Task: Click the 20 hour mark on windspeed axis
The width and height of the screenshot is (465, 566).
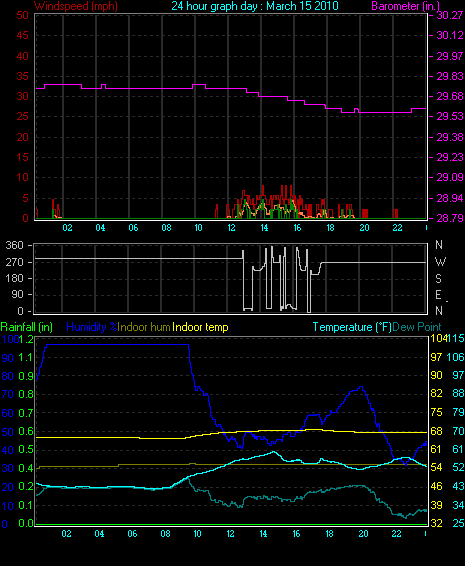Action: pos(364,228)
